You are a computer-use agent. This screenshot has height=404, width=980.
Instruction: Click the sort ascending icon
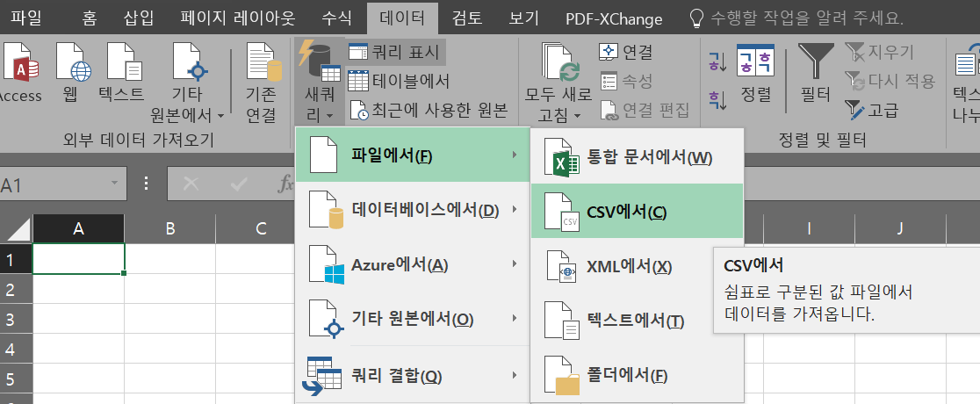717,61
